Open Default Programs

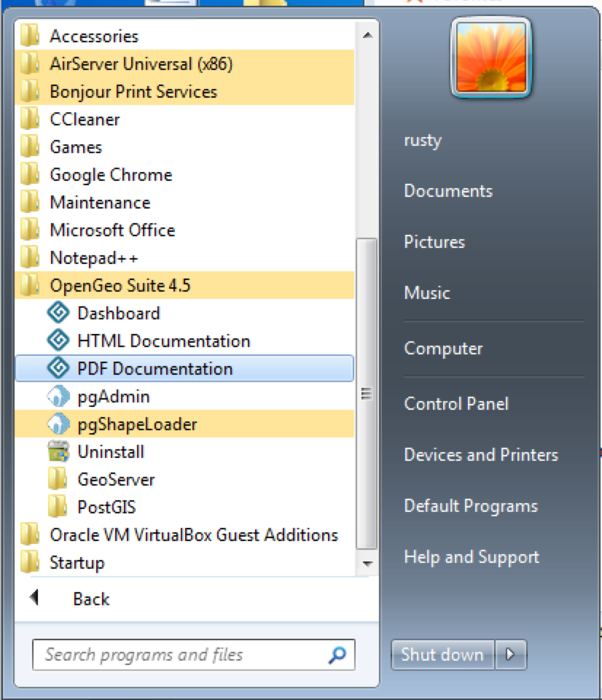[471, 506]
